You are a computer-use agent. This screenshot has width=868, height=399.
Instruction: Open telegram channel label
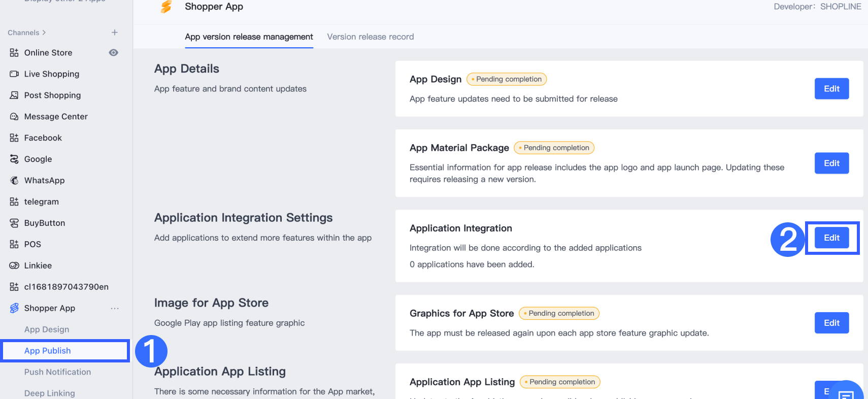coord(42,202)
